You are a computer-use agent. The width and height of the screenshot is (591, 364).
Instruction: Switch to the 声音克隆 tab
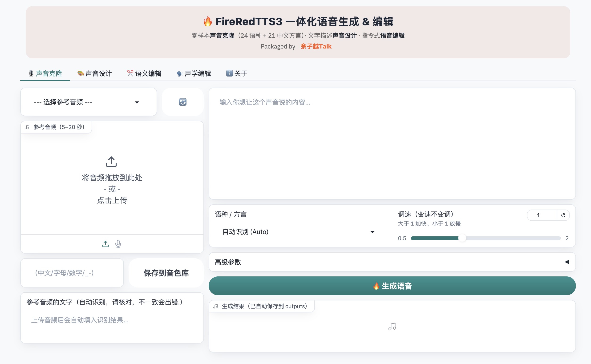tap(45, 73)
